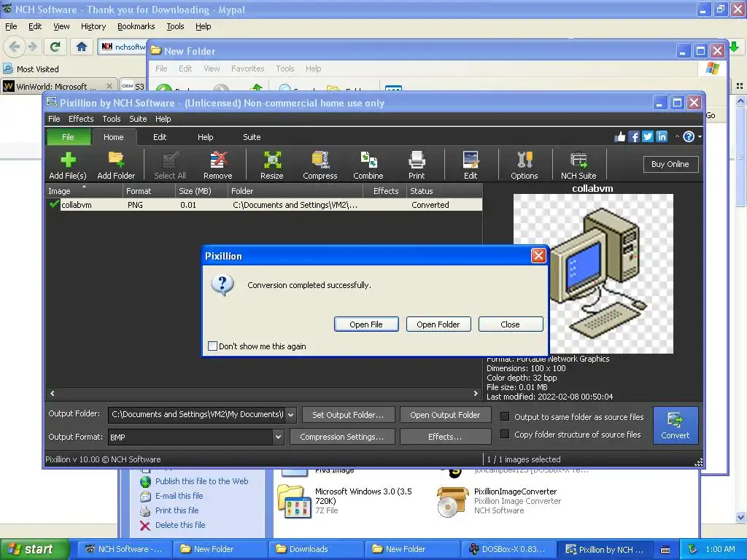Sort by the Format column header
Viewport: 747px width, 560px height.
click(149, 191)
